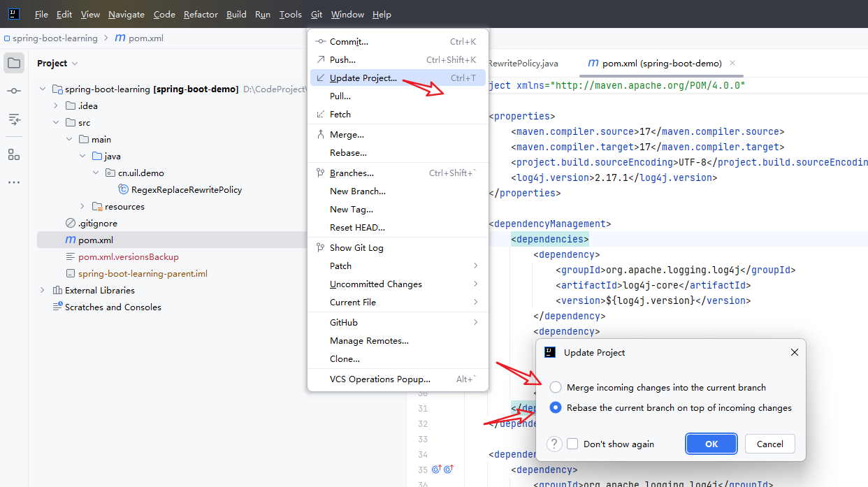This screenshot has height=487, width=868.
Task: Open the Help menu
Action: point(382,14)
